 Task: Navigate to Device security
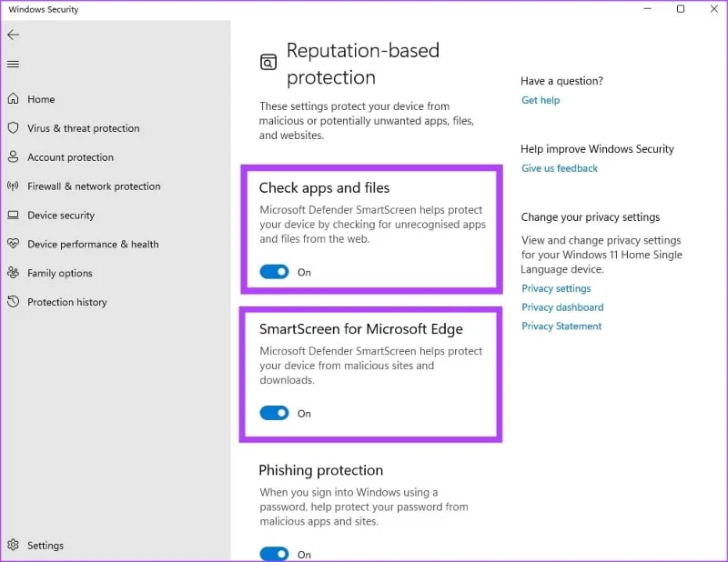pos(61,216)
